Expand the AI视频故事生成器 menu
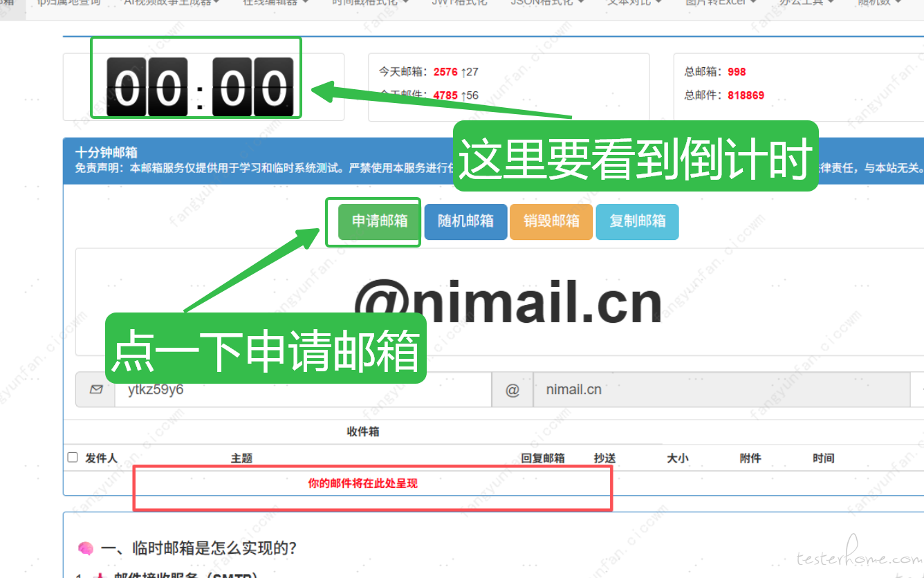The width and height of the screenshot is (924, 578). 172,3
